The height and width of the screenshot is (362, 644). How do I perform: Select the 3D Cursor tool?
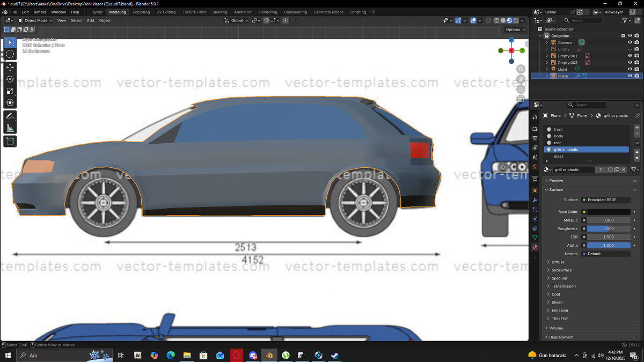pyautogui.click(x=10, y=54)
